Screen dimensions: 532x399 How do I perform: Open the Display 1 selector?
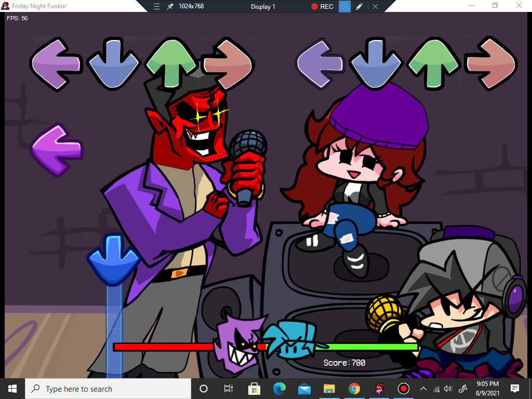click(x=262, y=7)
